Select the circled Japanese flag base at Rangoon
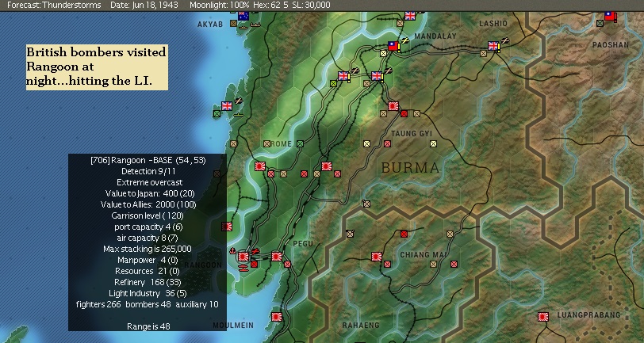 pyautogui.click(x=243, y=257)
